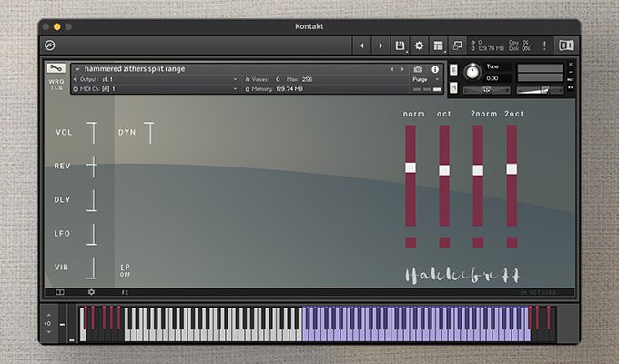Viewport: 619px width, 364px height.
Task: Open the Purge dropdown menu
Action: [x=422, y=79]
